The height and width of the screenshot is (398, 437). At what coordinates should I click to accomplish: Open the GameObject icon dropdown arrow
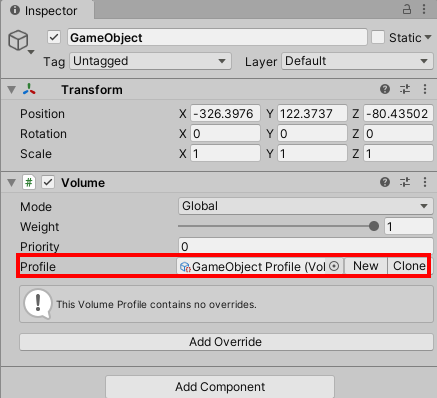coord(31,52)
